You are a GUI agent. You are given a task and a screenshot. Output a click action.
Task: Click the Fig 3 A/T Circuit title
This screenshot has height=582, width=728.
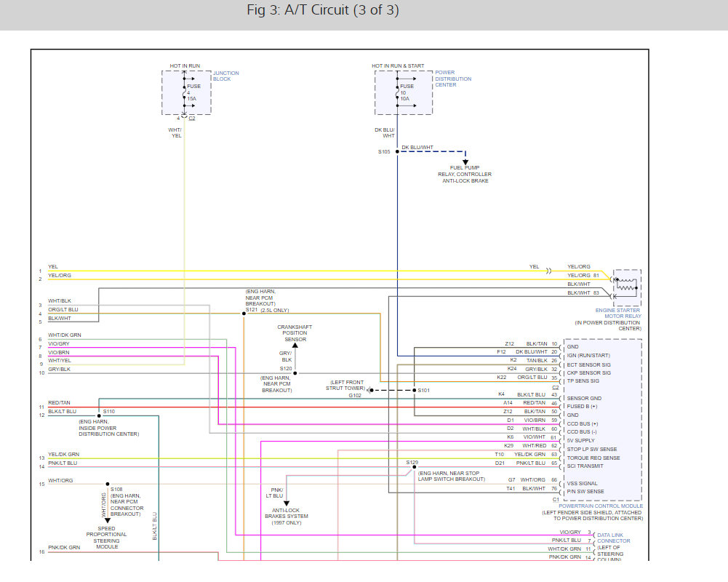point(322,11)
